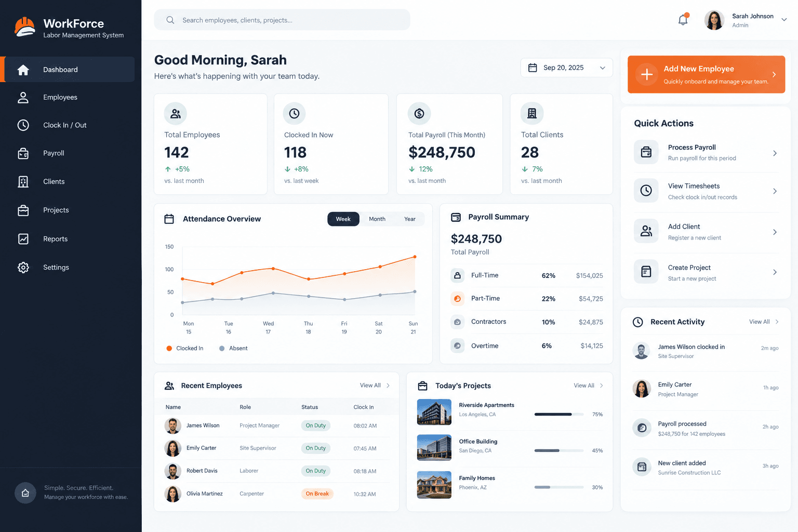Click the Total Employees card icon
Image resolution: width=798 pixels, height=532 pixels.
[x=176, y=113]
